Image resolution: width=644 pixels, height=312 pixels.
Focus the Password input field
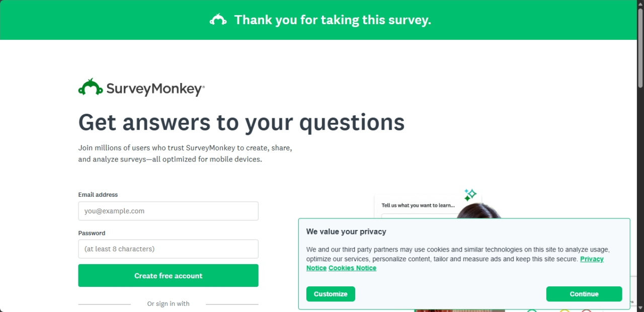point(168,249)
